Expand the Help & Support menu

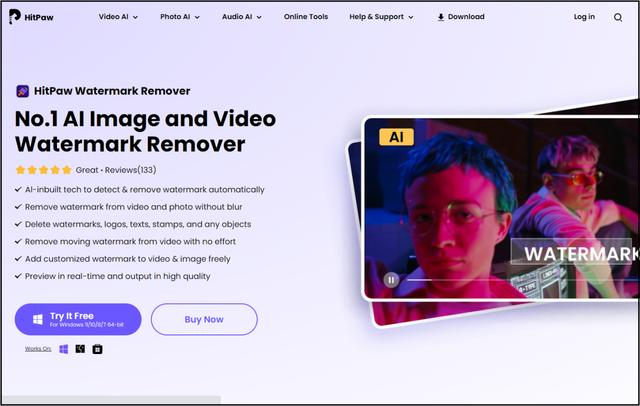(381, 17)
